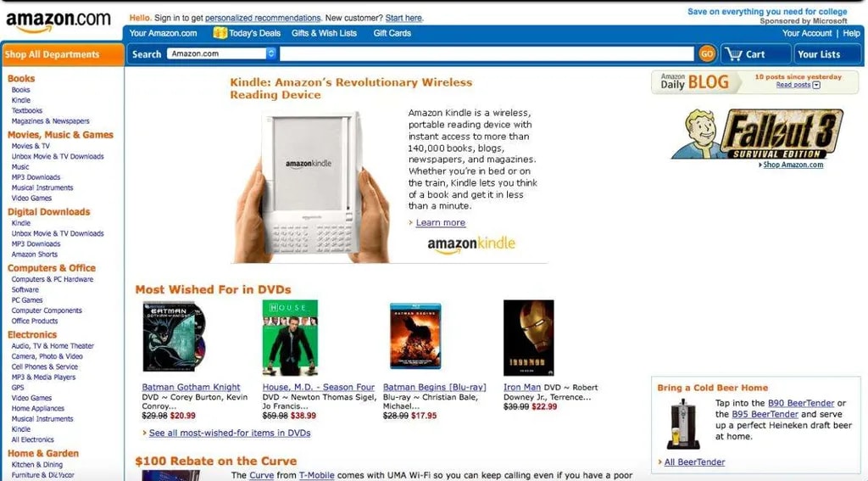Image resolution: width=868 pixels, height=481 pixels.
Task: Open the Iron Man DVD cover thumbnail
Action: pos(529,338)
